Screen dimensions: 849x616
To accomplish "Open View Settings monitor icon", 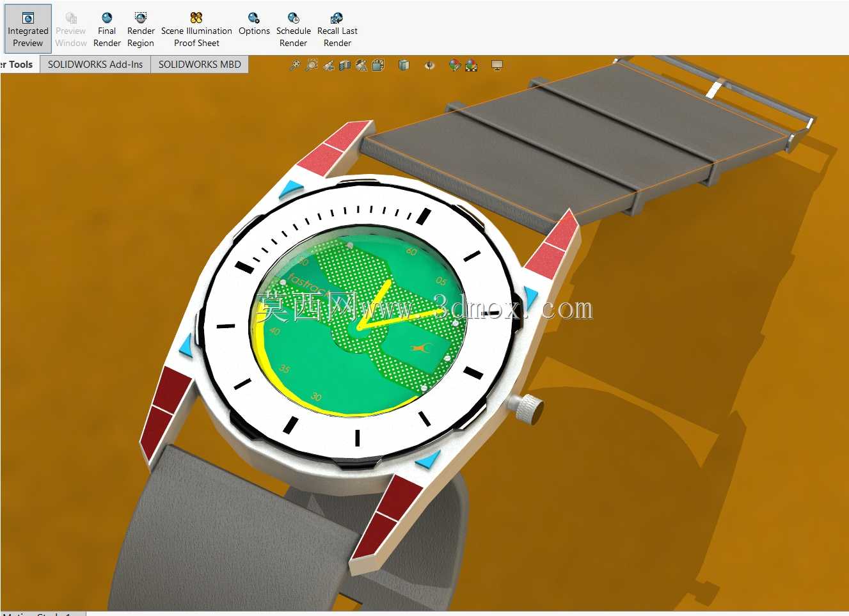I will pyautogui.click(x=497, y=65).
